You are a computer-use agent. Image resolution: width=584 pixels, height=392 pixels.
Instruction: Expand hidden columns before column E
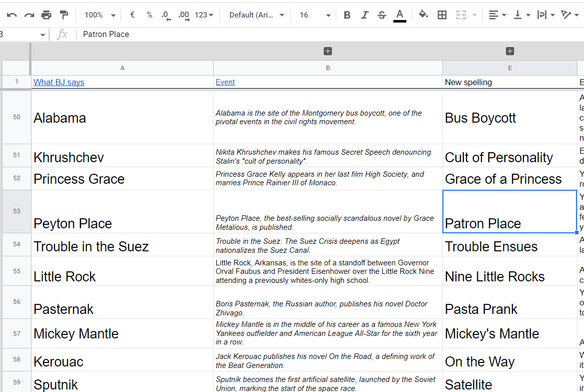(510, 51)
